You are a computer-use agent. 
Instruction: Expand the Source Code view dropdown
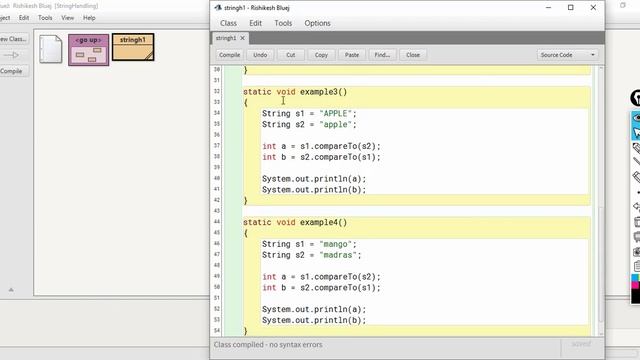coord(567,55)
